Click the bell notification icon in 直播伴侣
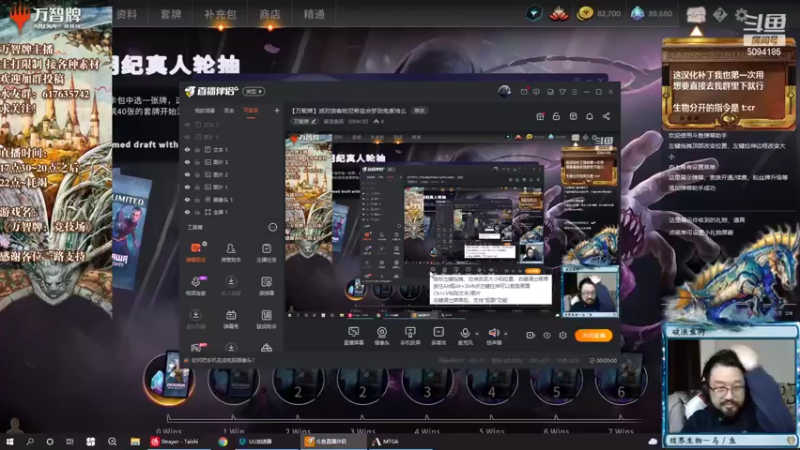The height and width of the screenshot is (450, 800). [x=589, y=116]
